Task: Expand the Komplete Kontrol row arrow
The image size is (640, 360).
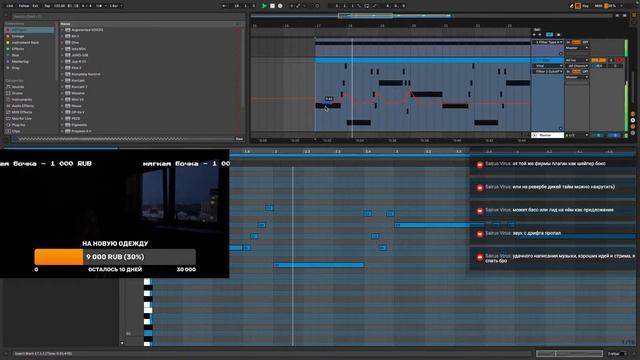Action: [x=62, y=74]
